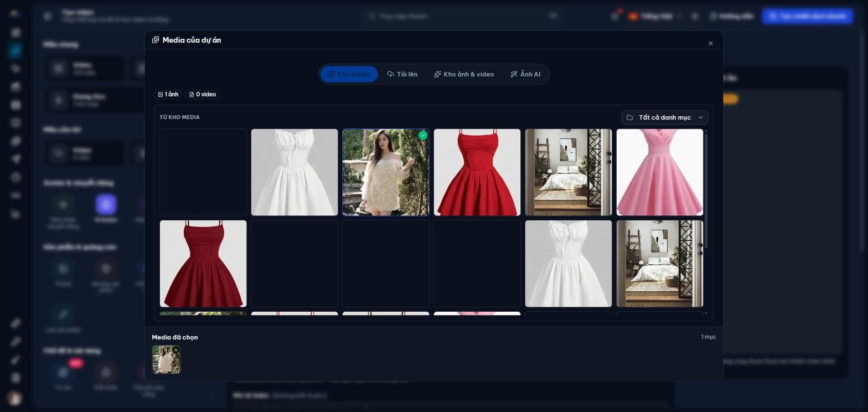Open the Tải lên tab
Screen dimensions: 868x412
pos(402,74)
